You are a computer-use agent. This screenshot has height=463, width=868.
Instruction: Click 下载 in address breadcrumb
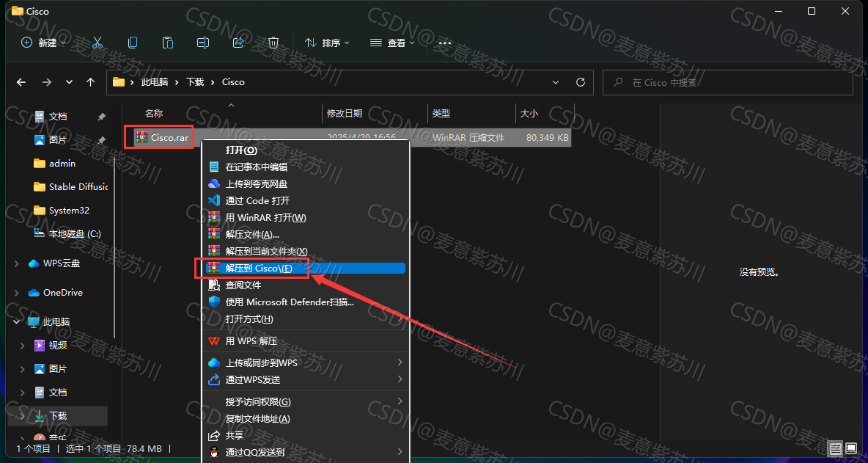[195, 82]
